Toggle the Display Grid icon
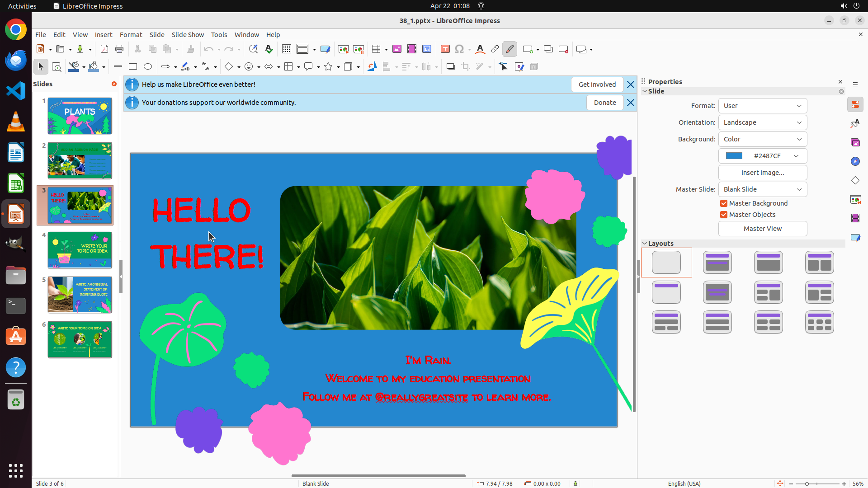868x488 pixels. (x=286, y=49)
